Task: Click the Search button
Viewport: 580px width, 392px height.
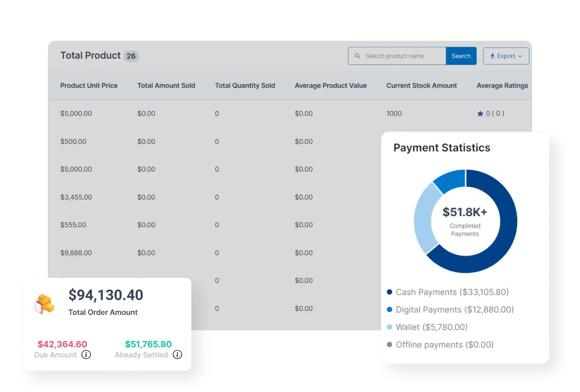Action: (461, 56)
